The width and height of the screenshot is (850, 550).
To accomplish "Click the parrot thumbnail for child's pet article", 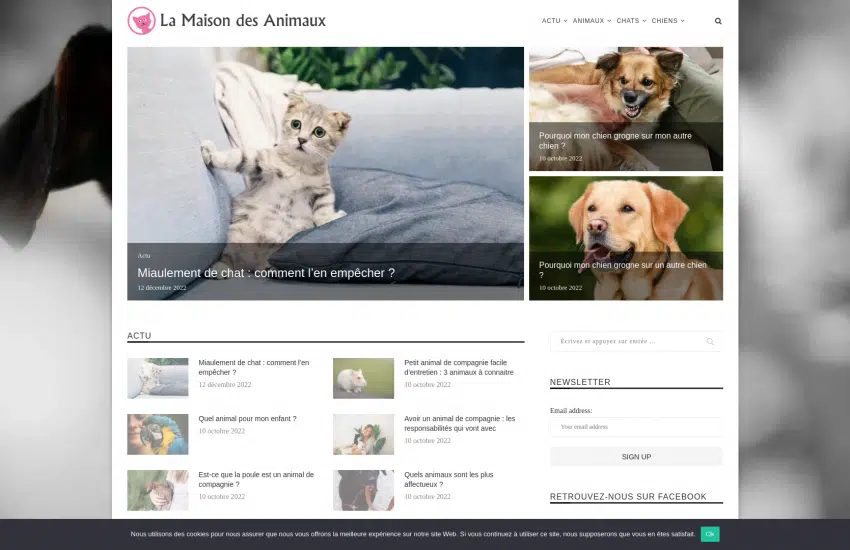I will [157, 434].
